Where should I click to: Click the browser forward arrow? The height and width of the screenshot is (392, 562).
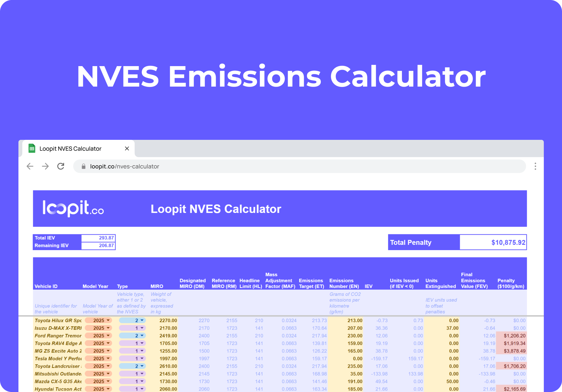[x=45, y=166]
